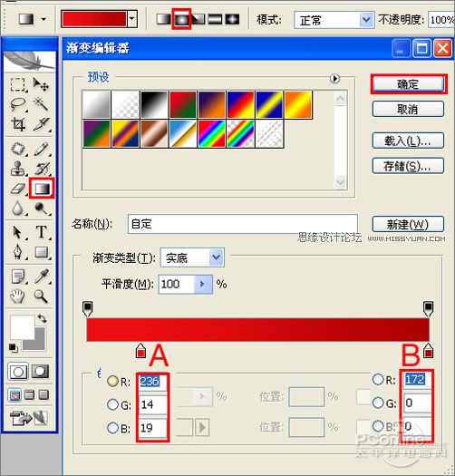Pick the black to white gradient preset
The width and height of the screenshot is (455, 476).
(154, 104)
